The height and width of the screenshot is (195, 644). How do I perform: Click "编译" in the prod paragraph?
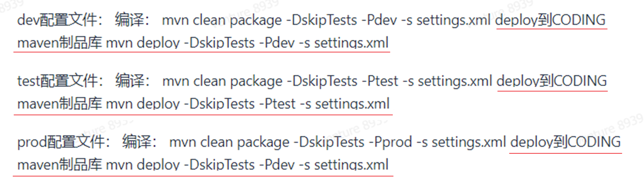pyautogui.click(x=137, y=142)
